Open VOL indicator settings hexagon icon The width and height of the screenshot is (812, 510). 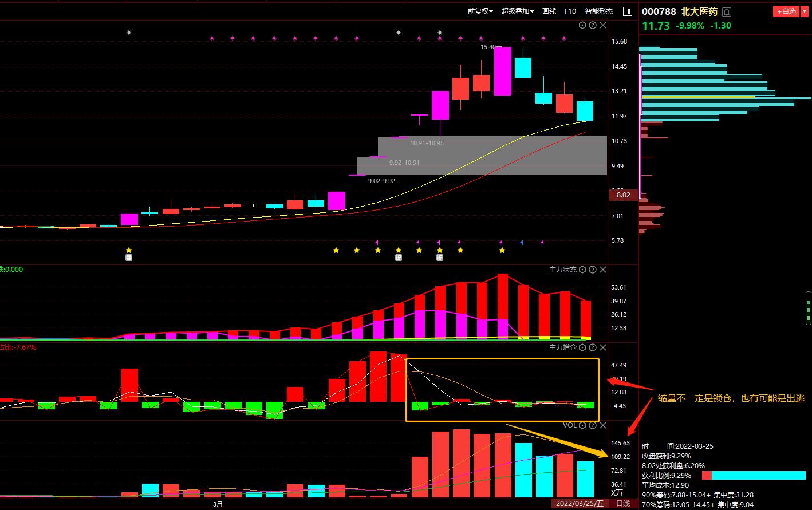point(582,425)
